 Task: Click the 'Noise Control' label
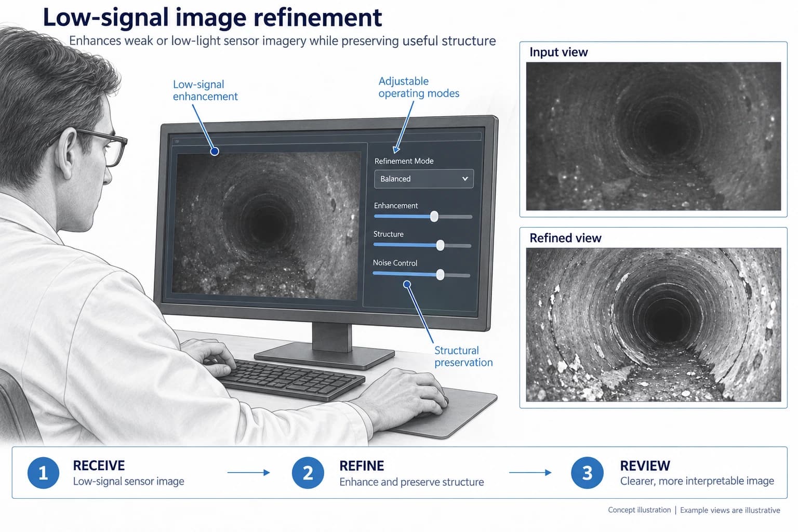click(395, 263)
